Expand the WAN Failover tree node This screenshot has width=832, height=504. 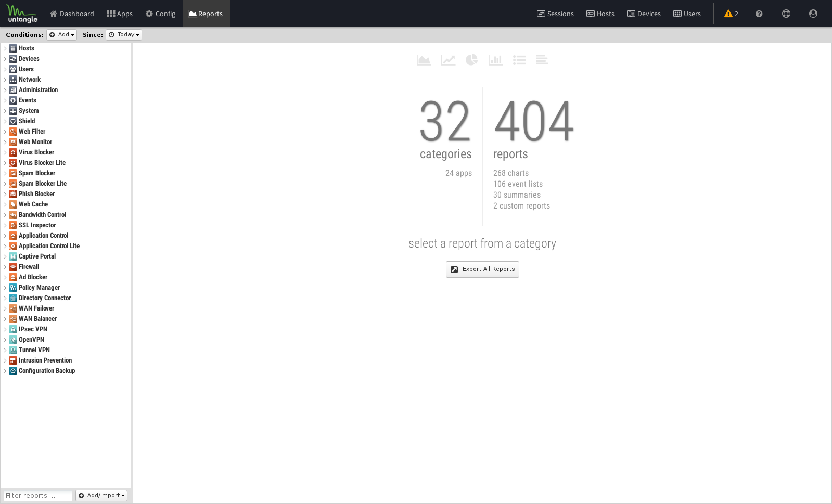[5, 308]
